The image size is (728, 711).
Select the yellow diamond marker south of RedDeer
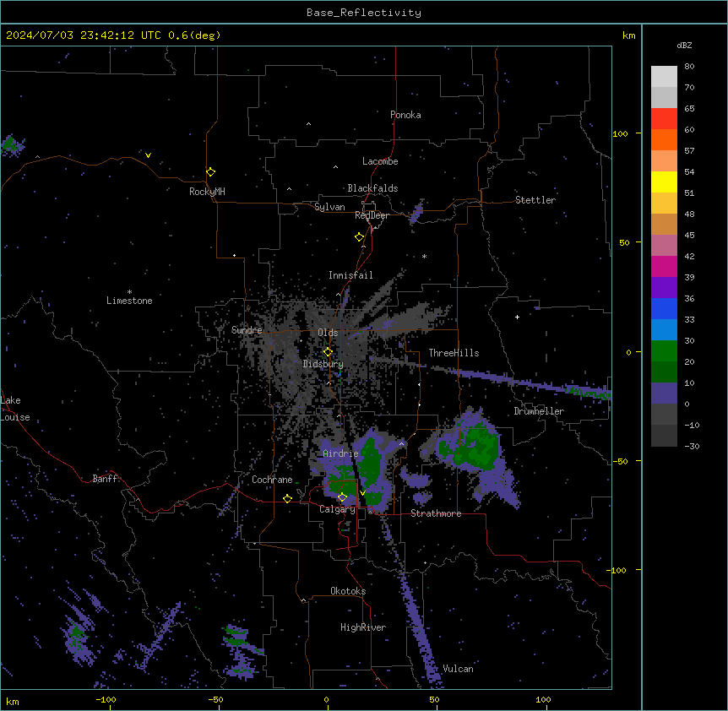coord(359,237)
